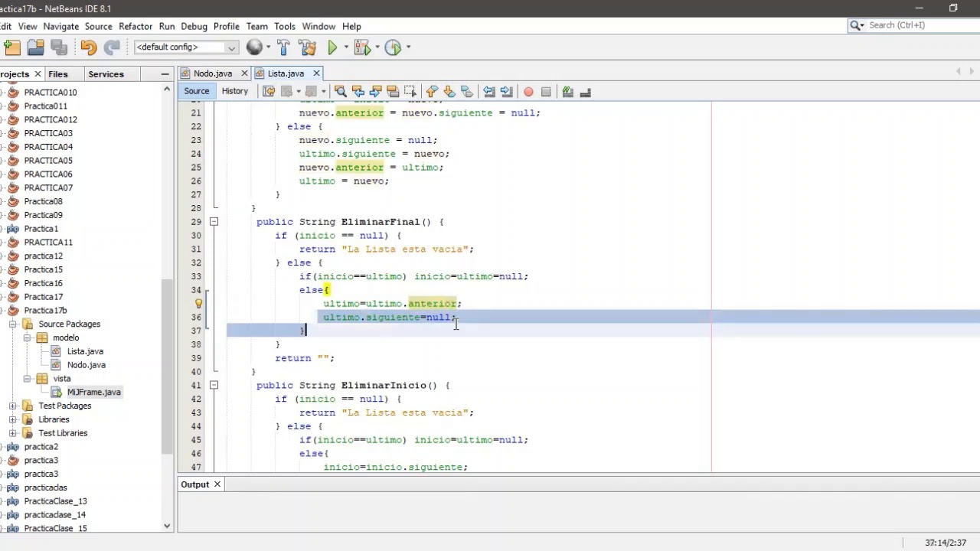Go to previous bookmark icon
This screenshot has width=980, height=551.
coord(432,92)
